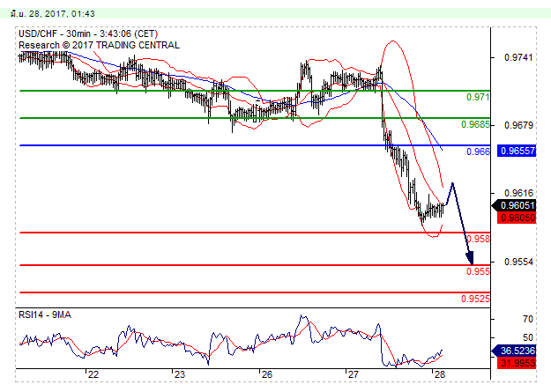The height and width of the screenshot is (392, 551).
Task: Click the date header 'มิ.ย. 28, 2017, 01:43'
Action: (x=52, y=14)
